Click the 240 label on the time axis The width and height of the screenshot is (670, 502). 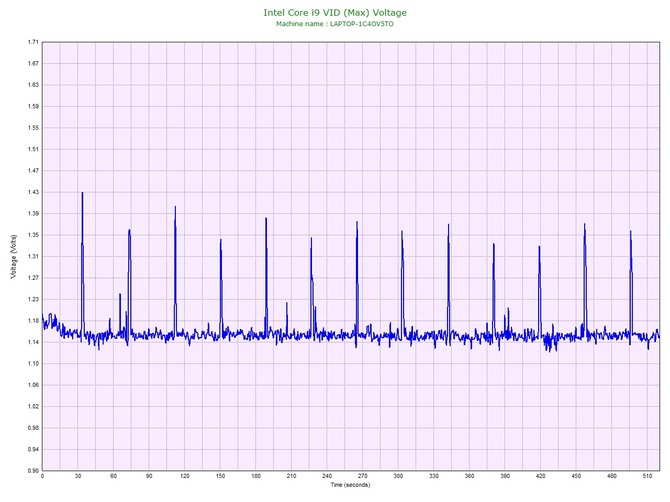click(327, 477)
